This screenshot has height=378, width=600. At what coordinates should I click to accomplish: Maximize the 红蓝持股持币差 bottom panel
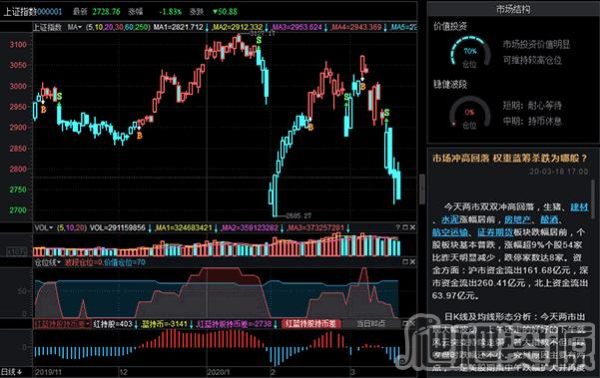[x=406, y=324]
